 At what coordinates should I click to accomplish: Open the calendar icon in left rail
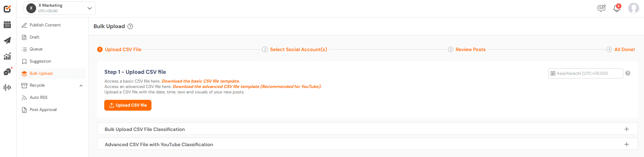[x=7, y=25]
